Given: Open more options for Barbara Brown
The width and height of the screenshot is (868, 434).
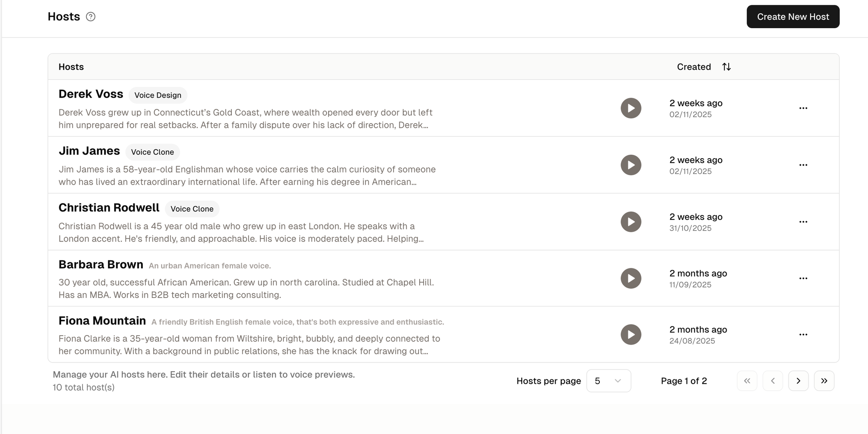Looking at the screenshot, I should pos(803,278).
